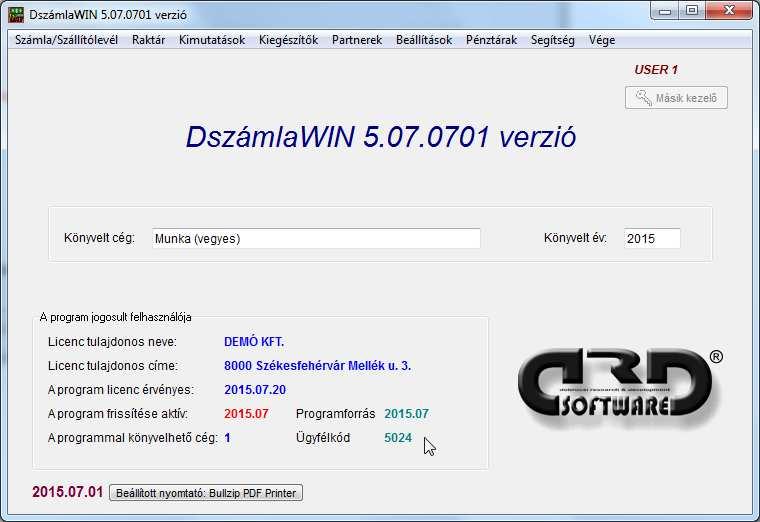Open the Beállítások menu
760x522 pixels.
coord(424,40)
